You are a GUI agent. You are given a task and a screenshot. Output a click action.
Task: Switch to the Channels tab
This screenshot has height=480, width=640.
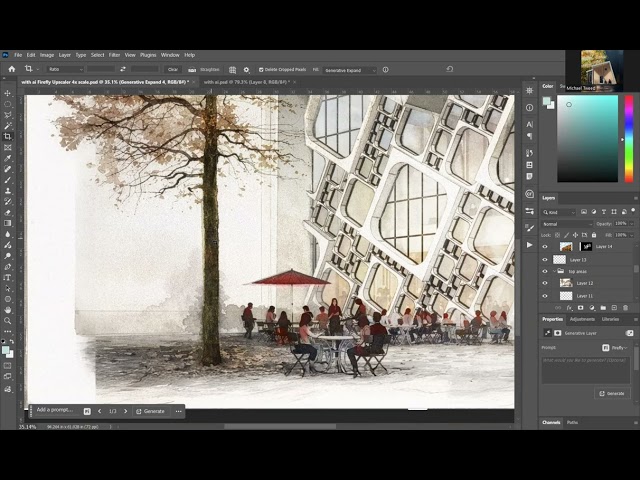551,422
